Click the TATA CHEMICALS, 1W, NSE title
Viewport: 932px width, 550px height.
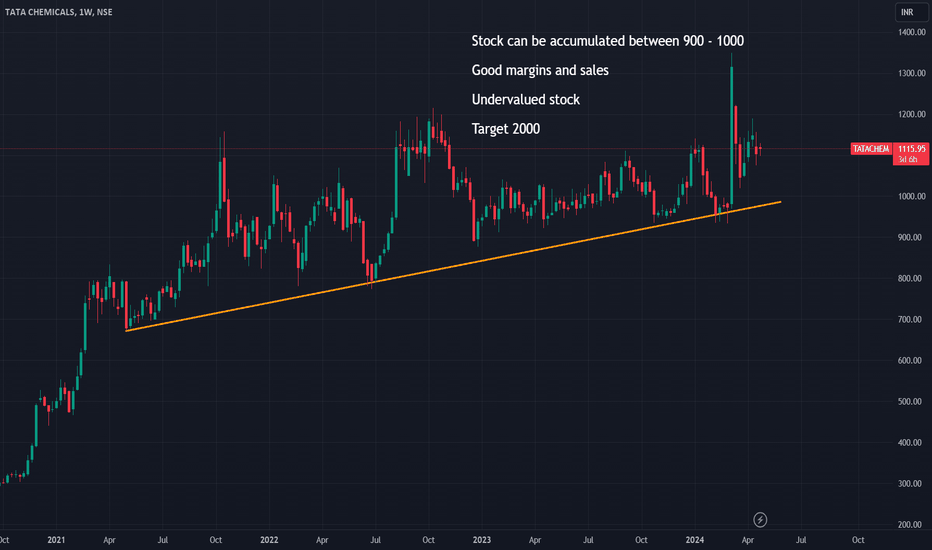[58, 12]
